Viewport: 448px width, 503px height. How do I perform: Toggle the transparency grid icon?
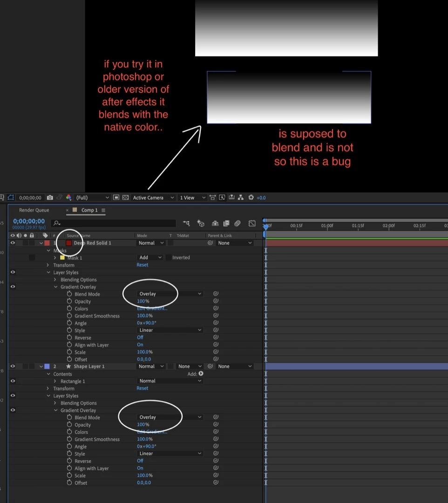[126, 197]
